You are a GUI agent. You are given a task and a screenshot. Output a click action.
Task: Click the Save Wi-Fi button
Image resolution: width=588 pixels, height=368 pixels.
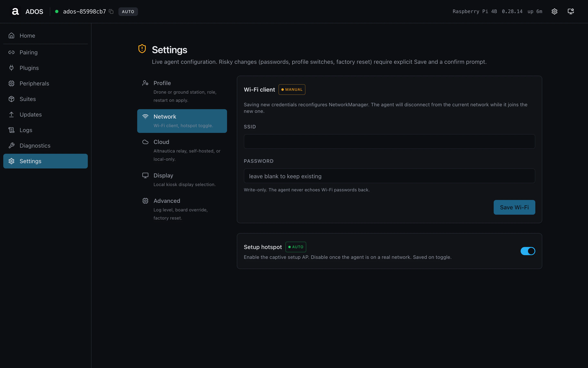point(514,207)
